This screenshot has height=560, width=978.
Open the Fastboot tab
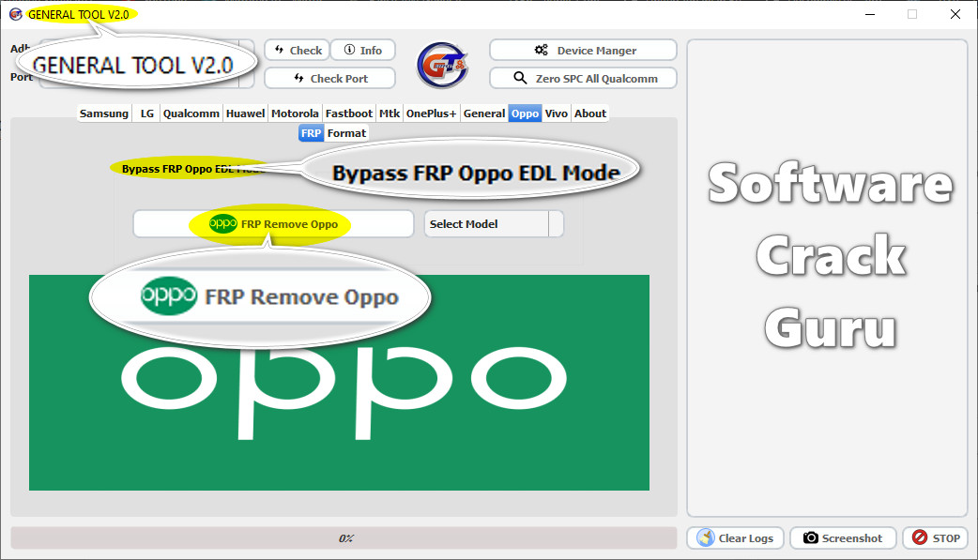[348, 114]
